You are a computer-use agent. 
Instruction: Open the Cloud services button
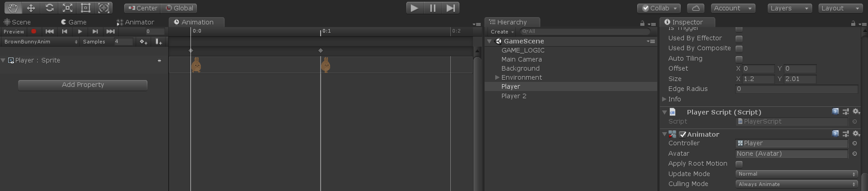click(696, 8)
